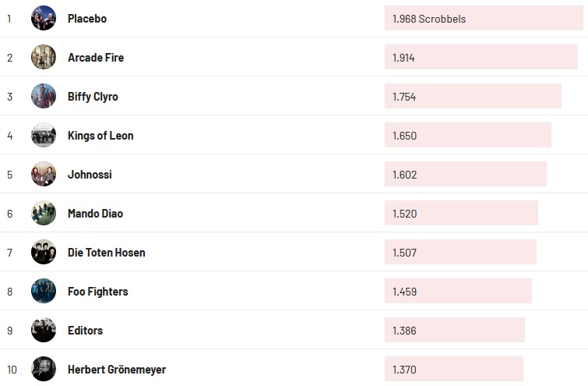Open the Mando Diao avatar image
Viewport: 588px width, 386px height.
point(44,213)
